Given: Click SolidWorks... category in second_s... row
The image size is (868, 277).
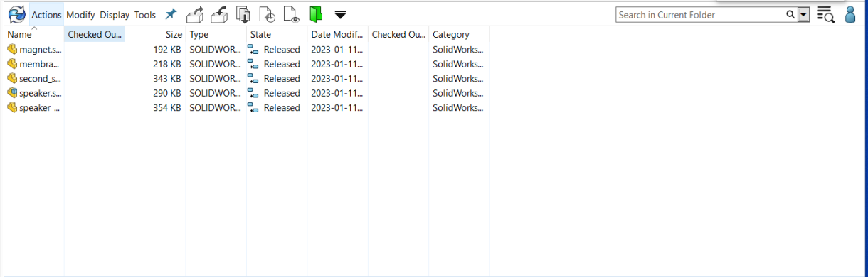Looking at the screenshot, I should [x=458, y=79].
